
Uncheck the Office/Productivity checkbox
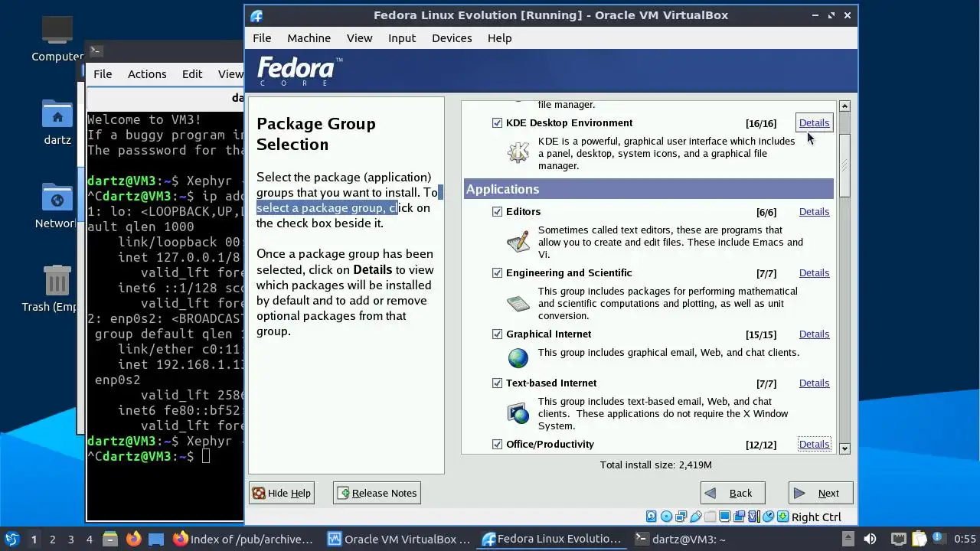point(497,444)
